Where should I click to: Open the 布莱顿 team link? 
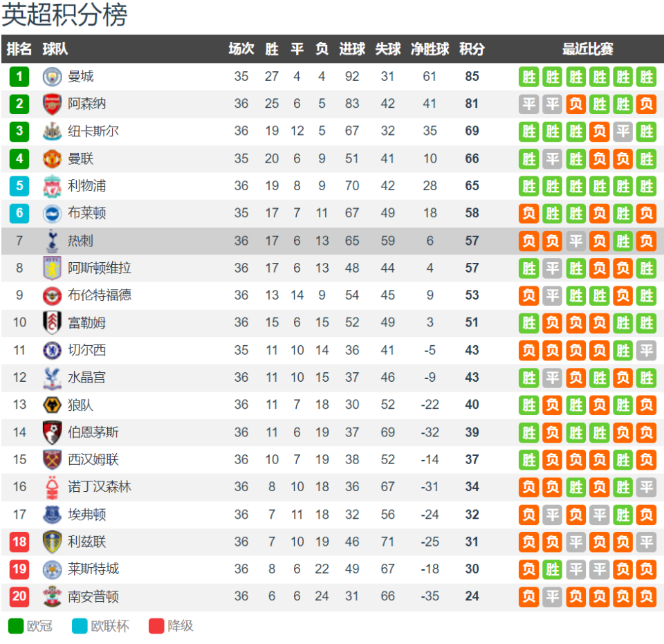coord(87,213)
